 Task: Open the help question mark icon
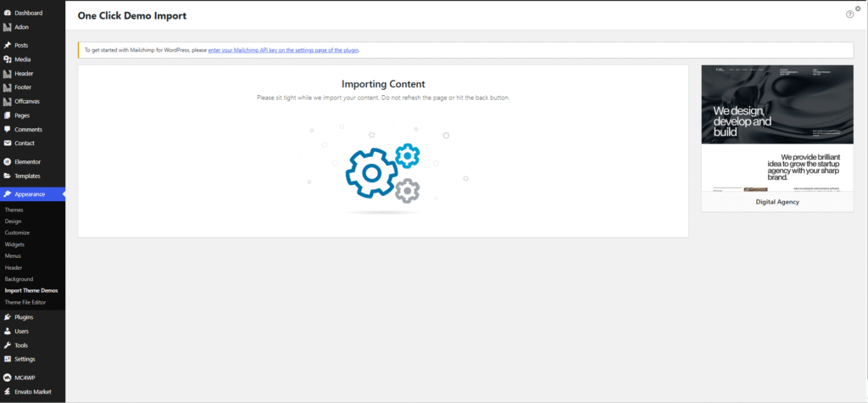click(x=849, y=14)
